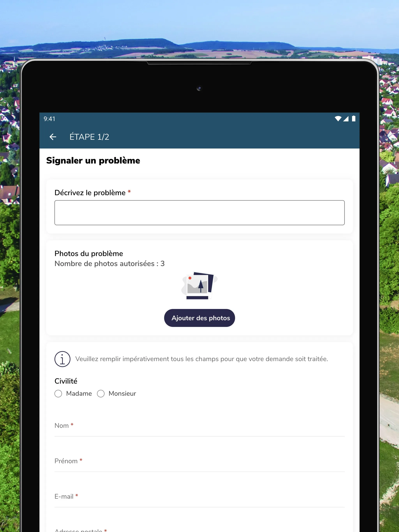Click the battery status icon
This screenshot has height=532, width=399.
354,119
